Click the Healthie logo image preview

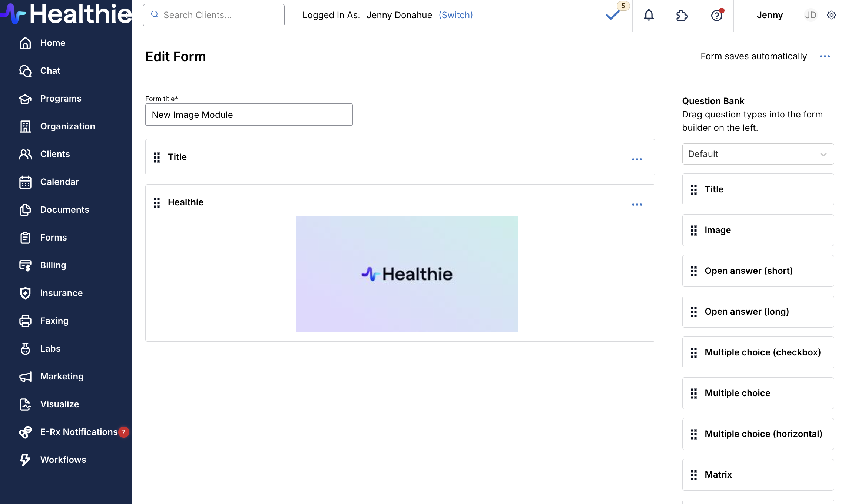pyautogui.click(x=407, y=274)
